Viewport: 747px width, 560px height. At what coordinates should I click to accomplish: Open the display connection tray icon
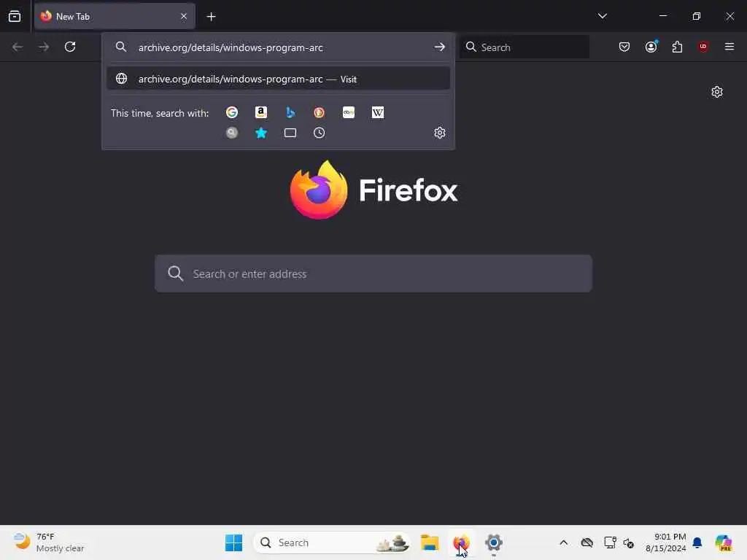point(610,542)
